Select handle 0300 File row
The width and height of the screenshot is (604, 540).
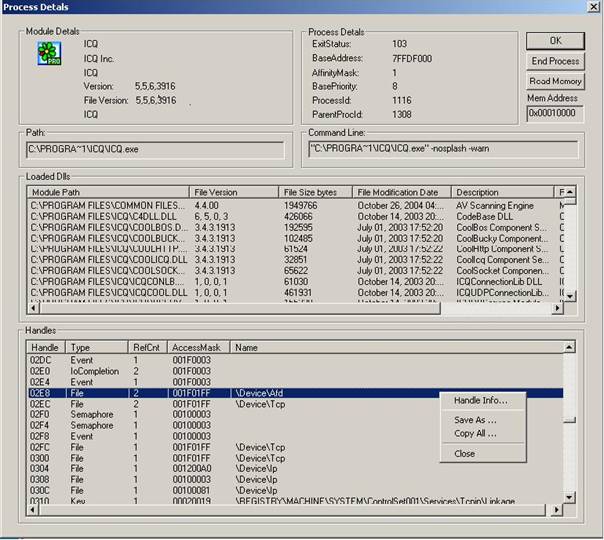(x=295, y=458)
